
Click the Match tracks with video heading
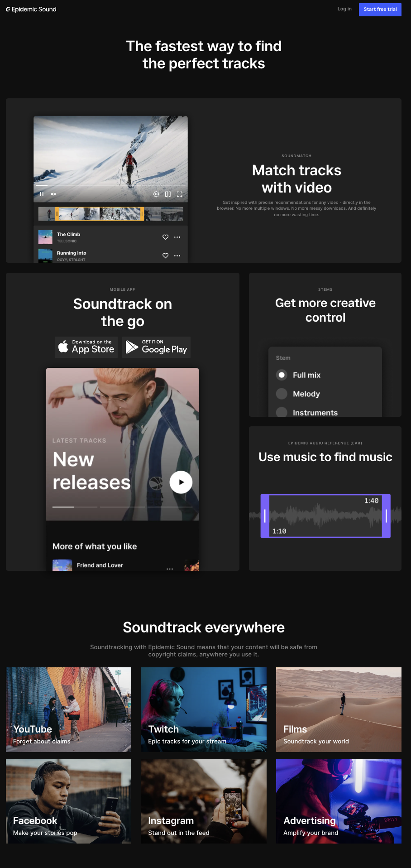[x=296, y=179]
